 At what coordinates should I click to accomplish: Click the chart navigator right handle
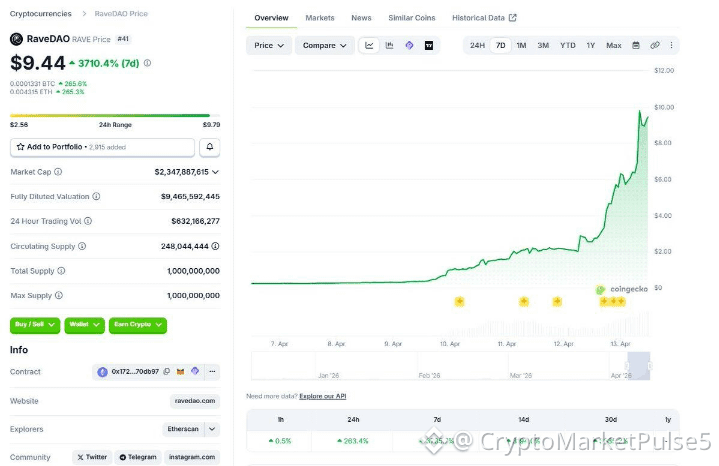click(x=650, y=366)
